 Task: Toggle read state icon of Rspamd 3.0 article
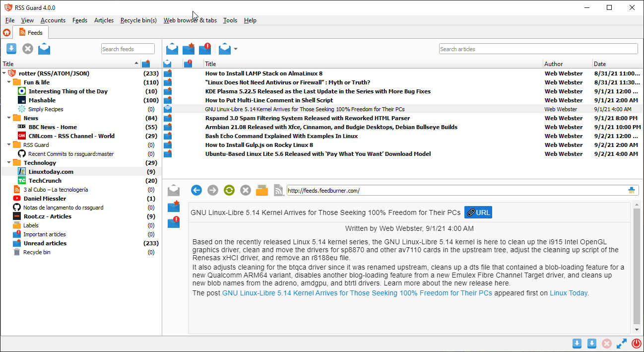(x=168, y=118)
